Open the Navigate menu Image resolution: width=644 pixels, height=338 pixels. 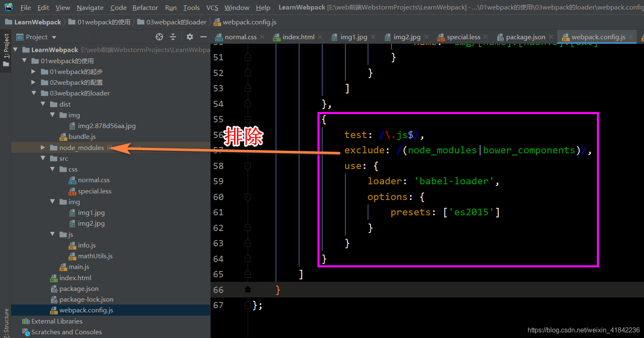90,7
